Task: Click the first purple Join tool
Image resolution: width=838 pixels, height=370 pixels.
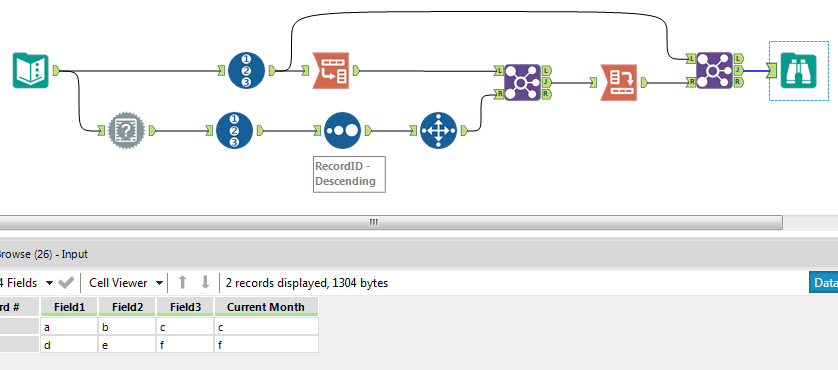Action: click(522, 82)
